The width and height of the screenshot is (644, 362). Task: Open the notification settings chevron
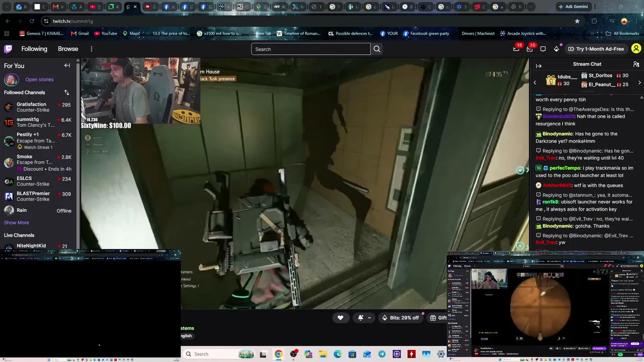(x=369, y=318)
